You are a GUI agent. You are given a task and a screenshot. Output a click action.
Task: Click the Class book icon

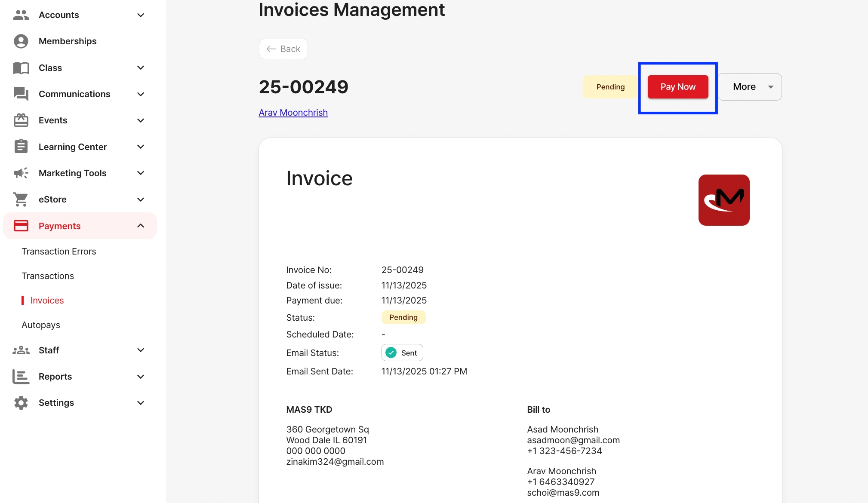21,68
